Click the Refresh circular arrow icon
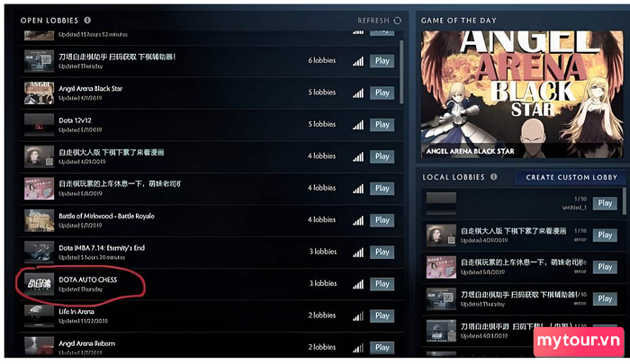630x364 pixels. [398, 21]
